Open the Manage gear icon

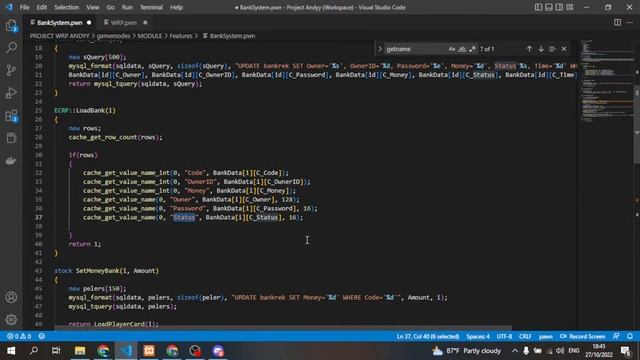11,319
